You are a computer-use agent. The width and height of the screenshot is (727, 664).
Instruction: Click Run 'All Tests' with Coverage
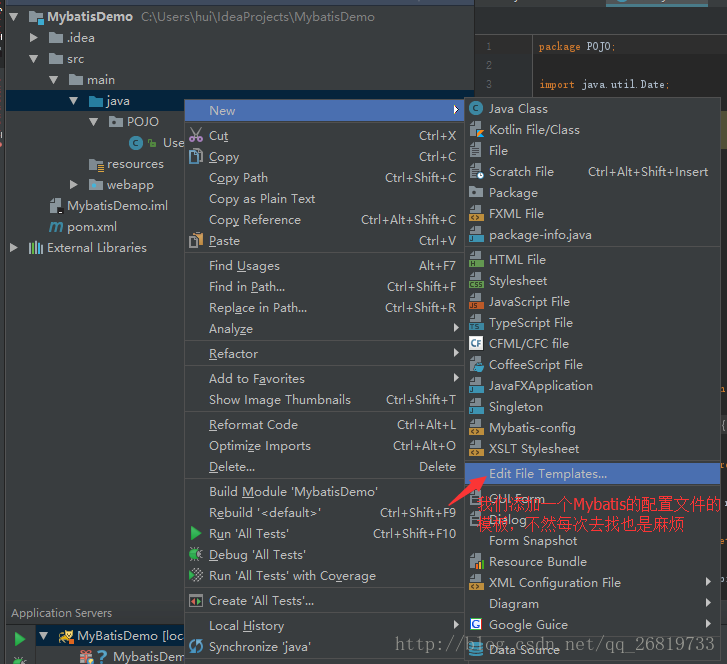pyautogui.click(x=324, y=575)
